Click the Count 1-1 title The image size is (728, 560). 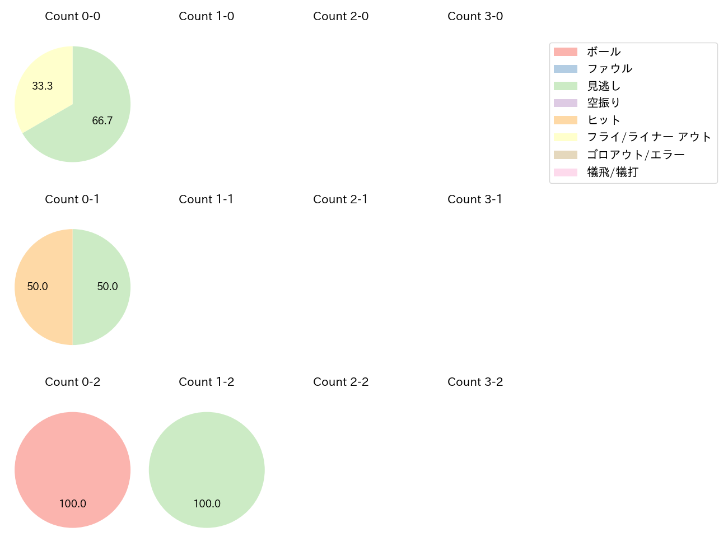(x=206, y=199)
